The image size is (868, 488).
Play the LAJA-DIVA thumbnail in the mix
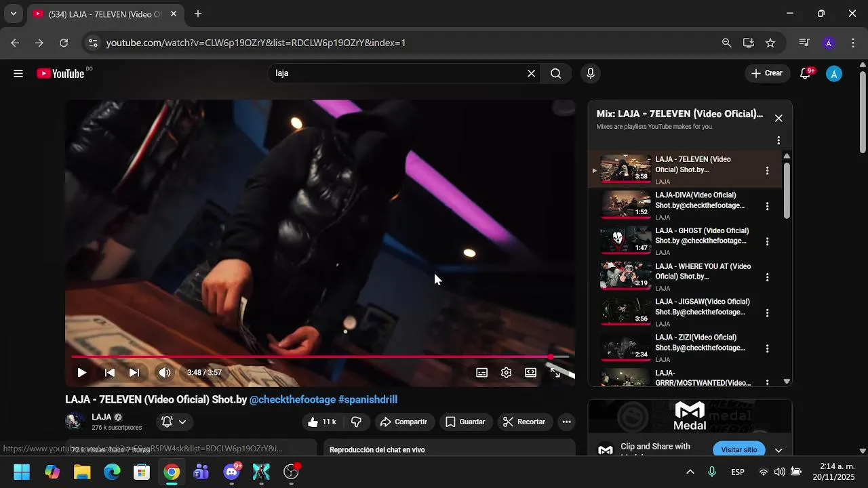pos(625,205)
